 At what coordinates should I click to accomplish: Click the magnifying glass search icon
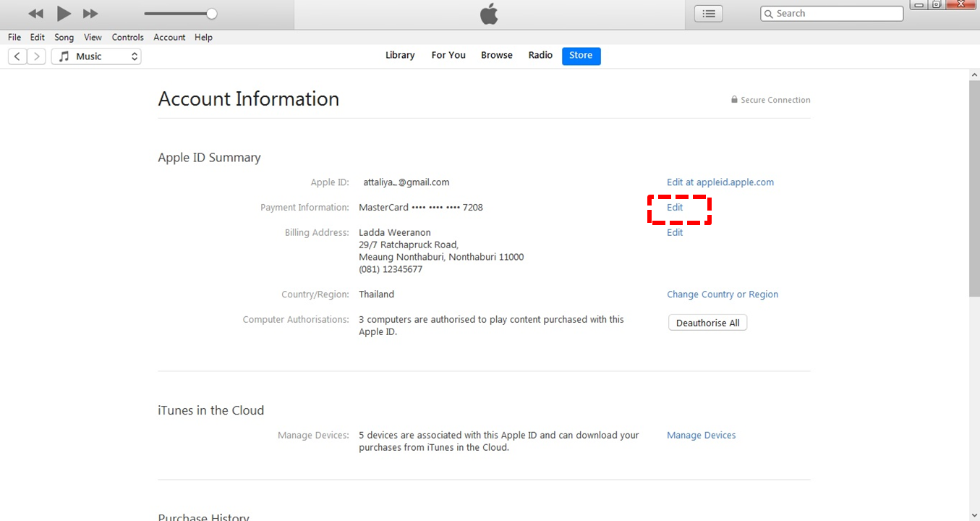tap(769, 14)
